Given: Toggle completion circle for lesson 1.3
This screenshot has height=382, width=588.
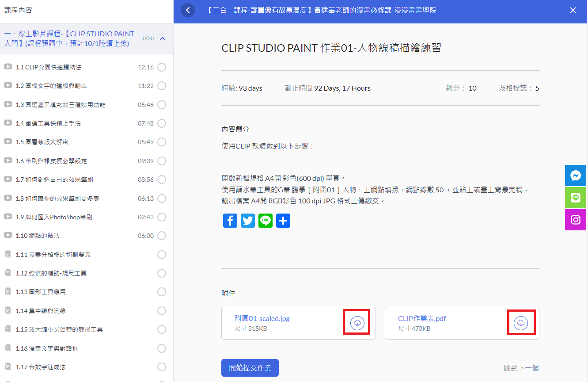Looking at the screenshot, I should pyautogui.click(x=162, y=105).
